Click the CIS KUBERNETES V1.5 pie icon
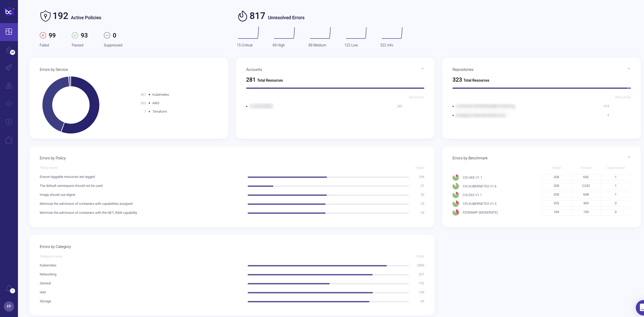The width and height of the screenshot is (644, 317). 456,204
